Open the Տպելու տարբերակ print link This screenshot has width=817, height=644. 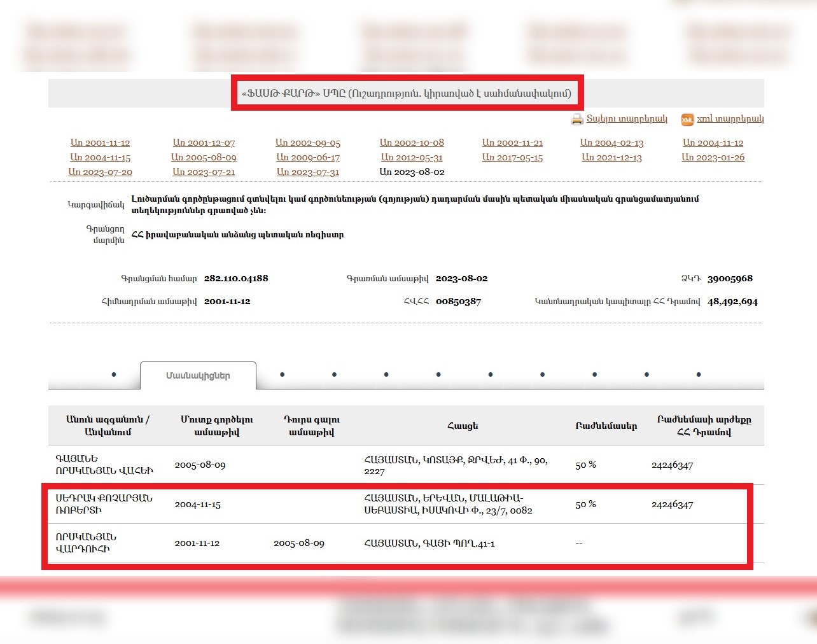627,119
